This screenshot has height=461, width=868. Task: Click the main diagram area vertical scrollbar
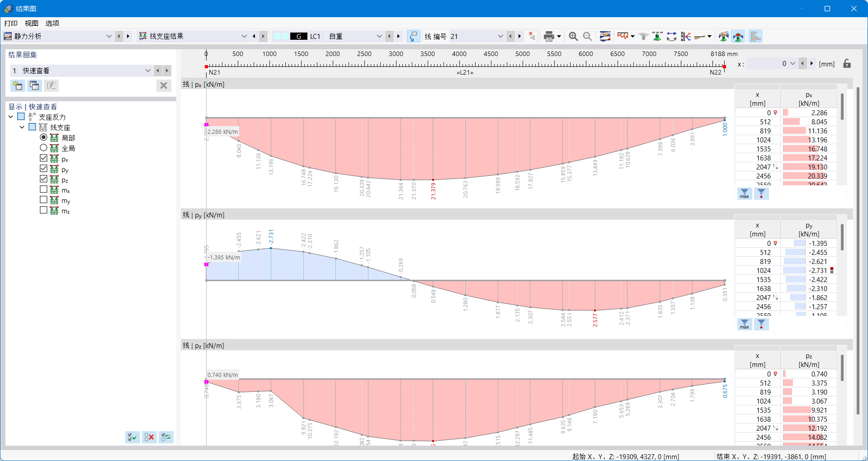click(x=858, y=251)
